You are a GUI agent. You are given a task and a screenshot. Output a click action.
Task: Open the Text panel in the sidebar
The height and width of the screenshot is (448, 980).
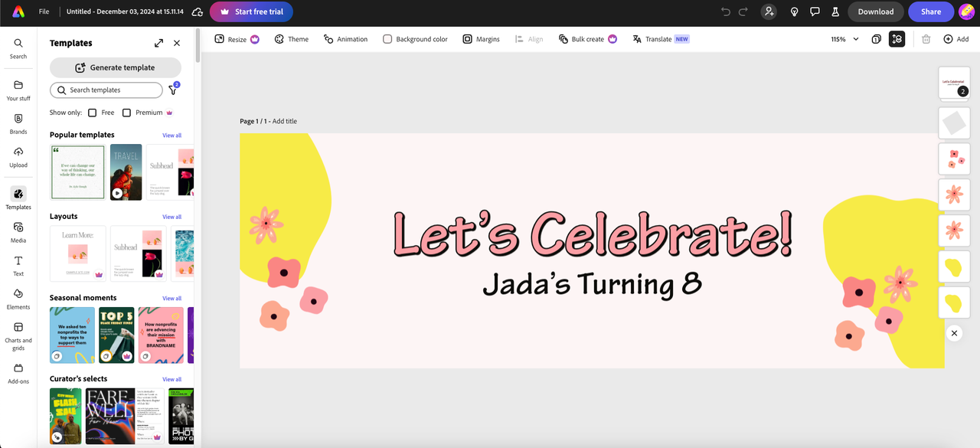pos(18,266)
